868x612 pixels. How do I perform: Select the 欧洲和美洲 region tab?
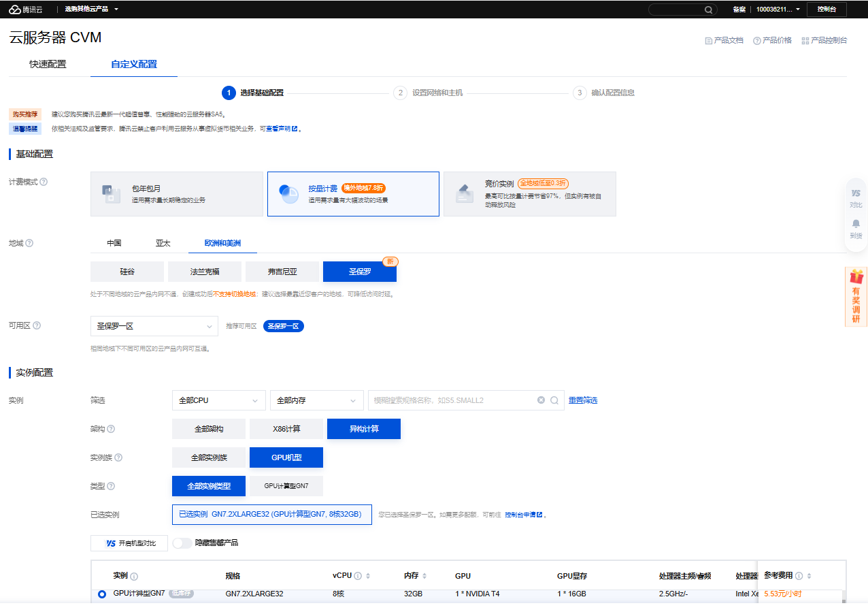point(223,243)
